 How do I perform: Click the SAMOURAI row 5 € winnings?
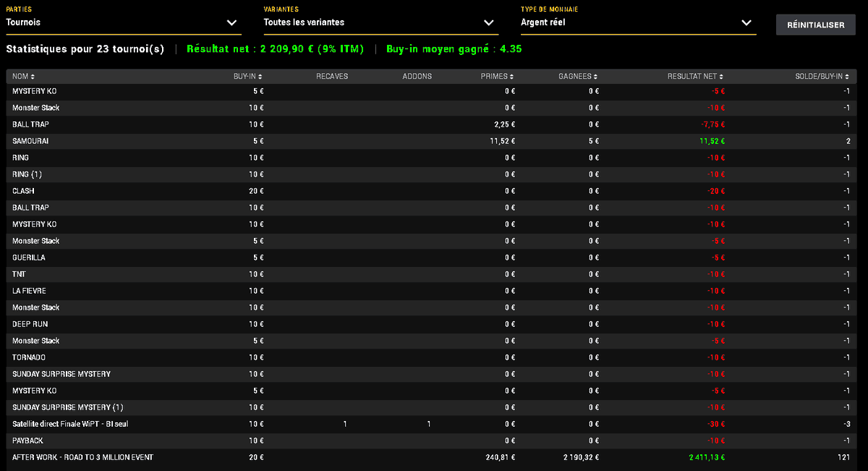point(593,141)
